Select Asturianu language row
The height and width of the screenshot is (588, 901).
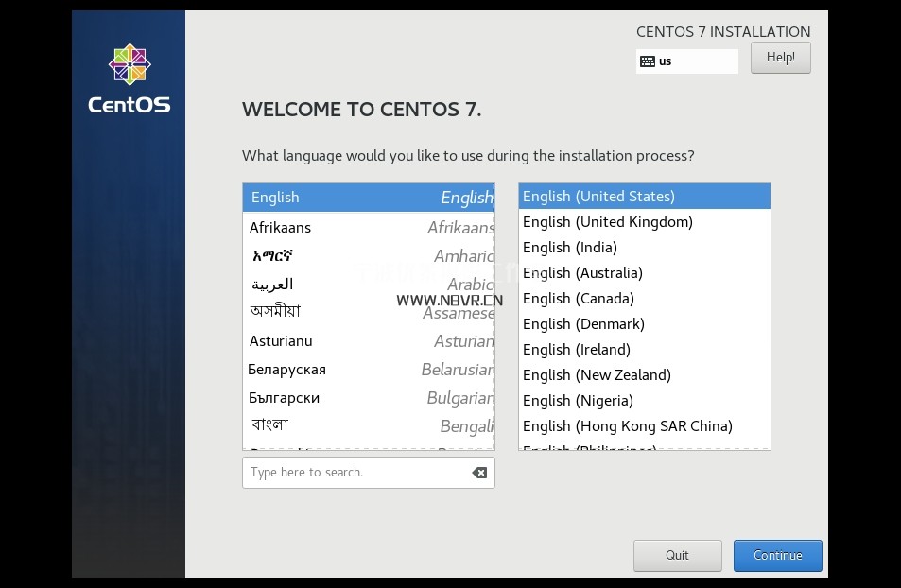pyautogui.click(x=368, y=341)
